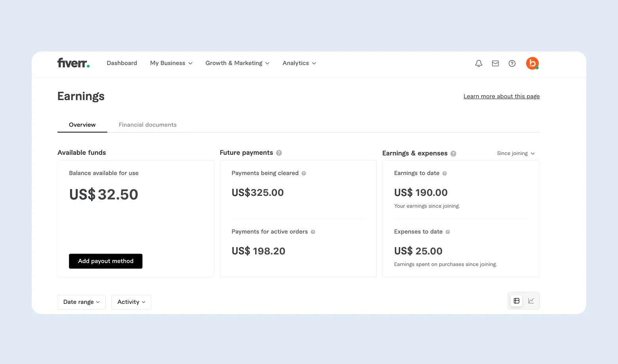Click info icon beside Earnings to date
Image resolution: width=618 pixels, height=364 pixels.
click(x=444, y=173)
